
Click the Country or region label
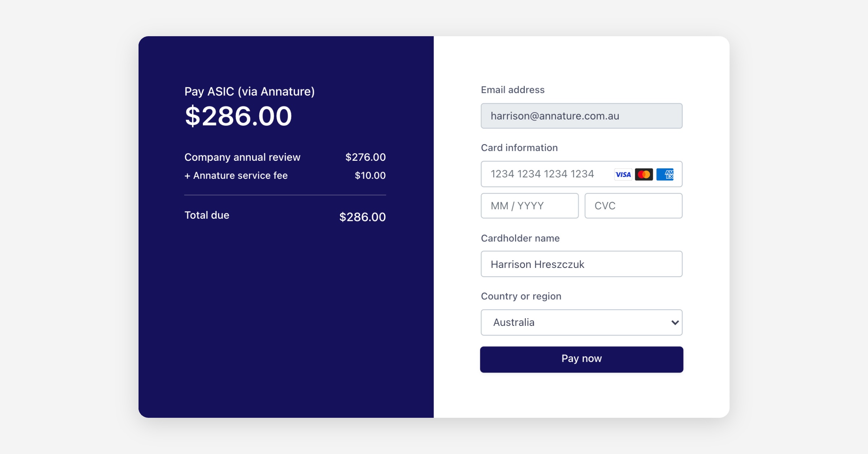[x=521, y=296]
